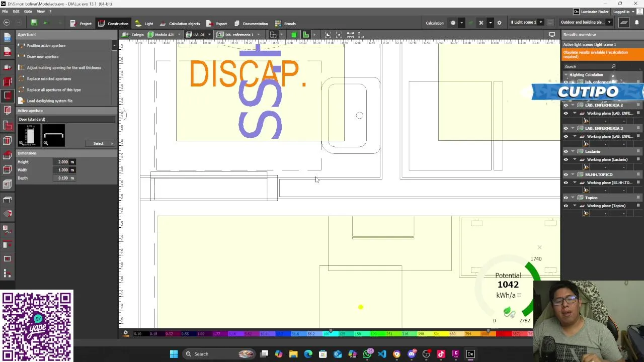Switch to the Construction mode tab

click(113, 24)
